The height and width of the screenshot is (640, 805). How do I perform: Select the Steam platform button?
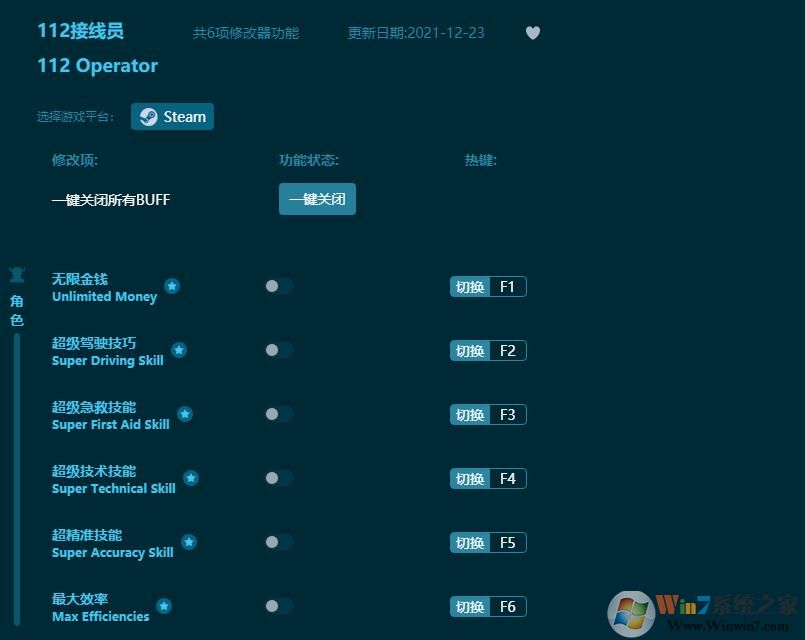coord(172,116)
